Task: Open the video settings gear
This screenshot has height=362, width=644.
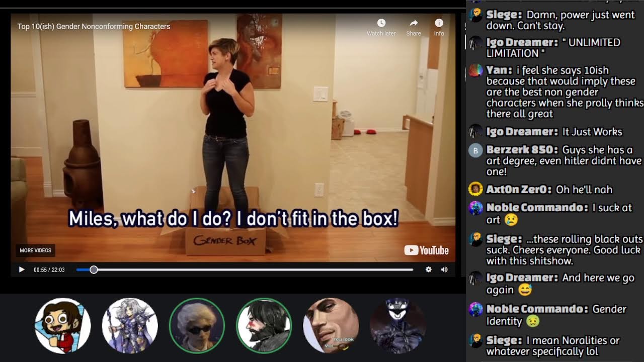Action: pos(428,269)
